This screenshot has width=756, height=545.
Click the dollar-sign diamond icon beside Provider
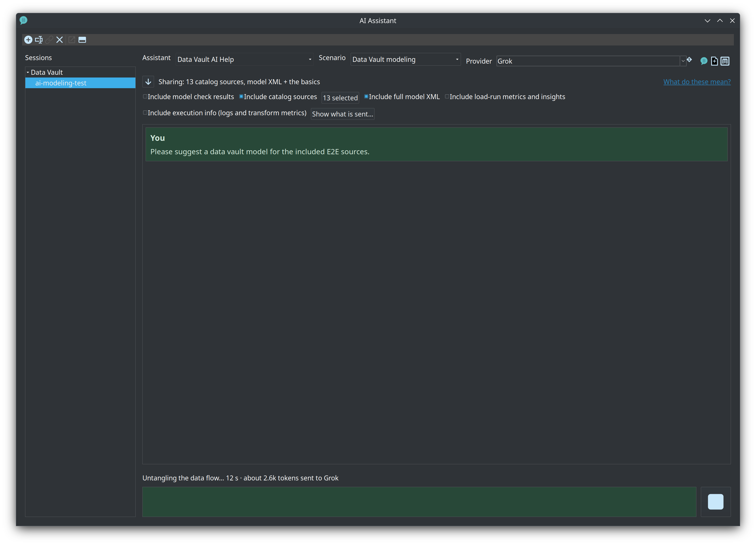(689, 60)
